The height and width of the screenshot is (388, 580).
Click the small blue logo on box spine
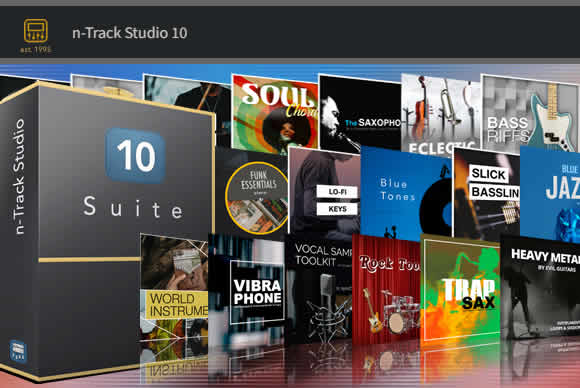coord(17,350)
